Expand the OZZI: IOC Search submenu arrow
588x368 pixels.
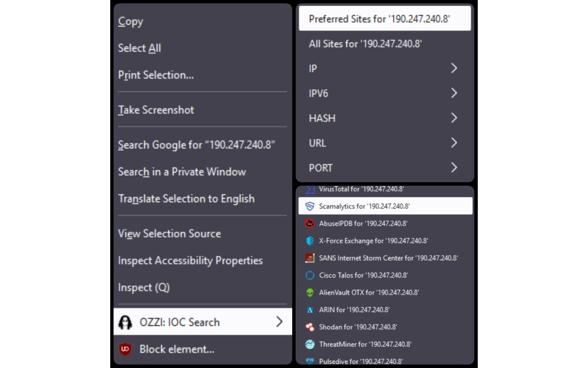pyautogui.click(x=279, y=322)
